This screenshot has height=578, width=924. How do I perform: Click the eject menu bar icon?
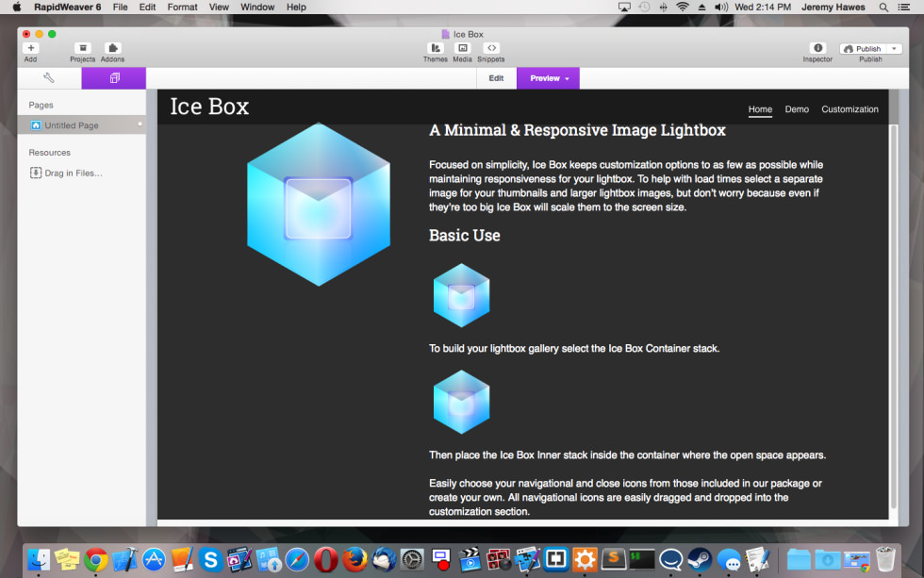[x=701, y=7]
